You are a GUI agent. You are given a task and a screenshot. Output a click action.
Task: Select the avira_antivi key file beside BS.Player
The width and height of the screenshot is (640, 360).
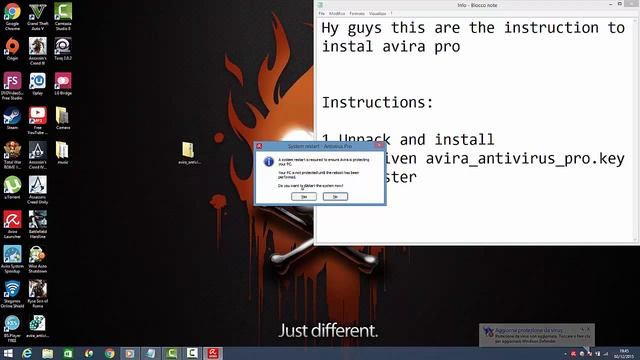click(x=38, y=327)
